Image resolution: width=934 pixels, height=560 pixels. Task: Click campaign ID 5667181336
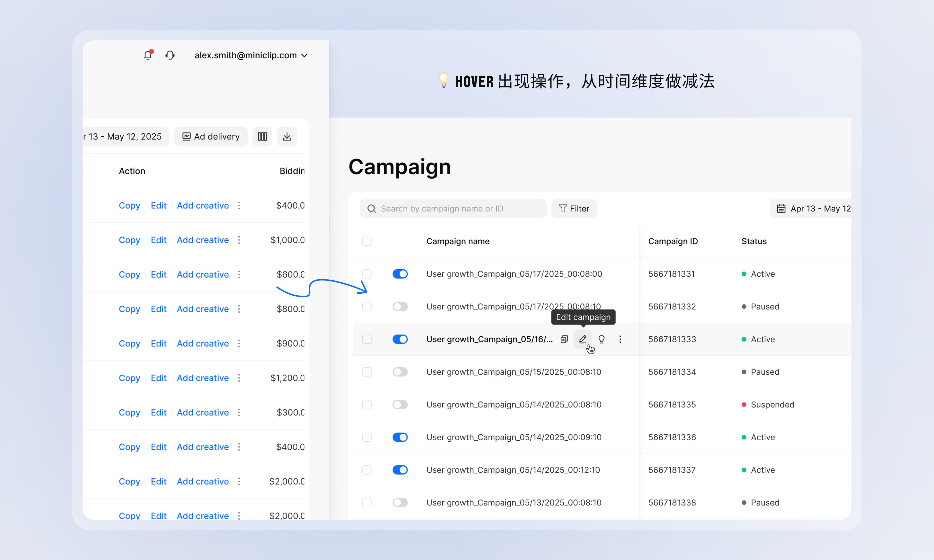[x=672, y=437]
